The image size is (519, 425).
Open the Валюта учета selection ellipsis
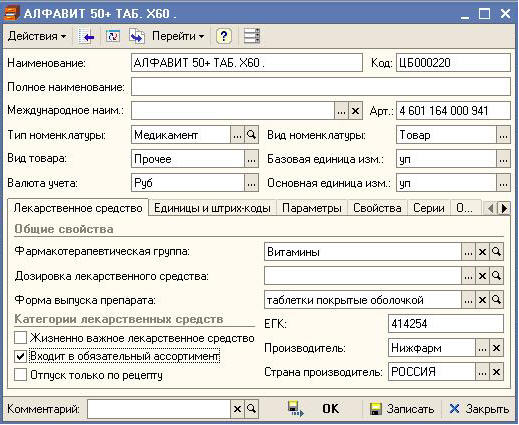click(x=251, y=183)
